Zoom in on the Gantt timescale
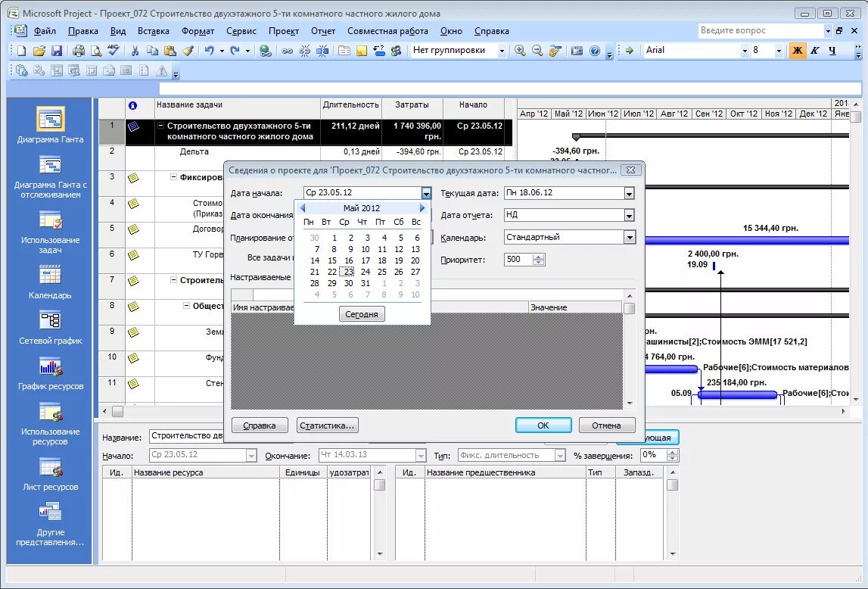 coord(520,51)
